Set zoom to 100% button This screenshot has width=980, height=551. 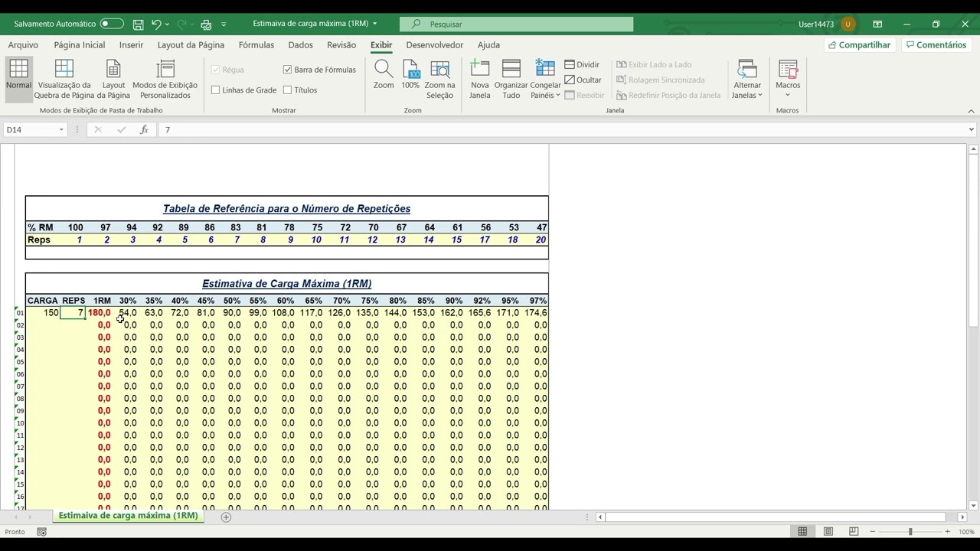click(x=410, y=75)
